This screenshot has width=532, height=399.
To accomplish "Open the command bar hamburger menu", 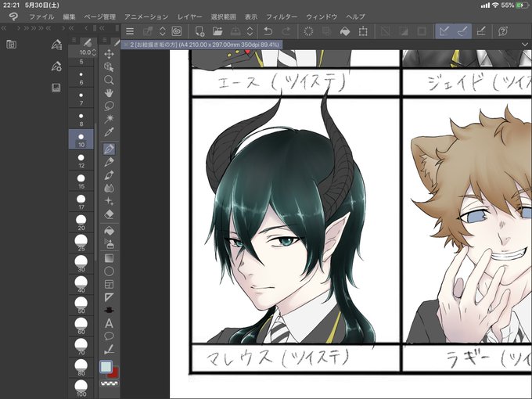I will pyautogui.click(x=130, y=31).
